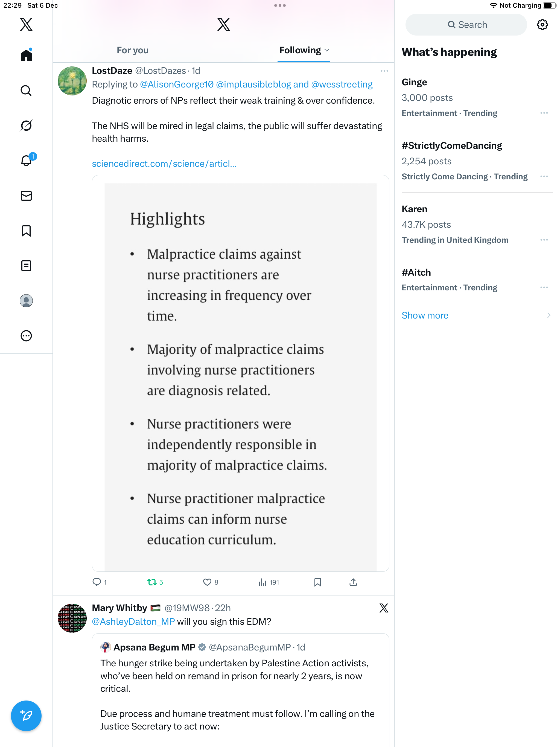
Task: Open the Grok icon in sidebar
Action: [x=26, y=126]
